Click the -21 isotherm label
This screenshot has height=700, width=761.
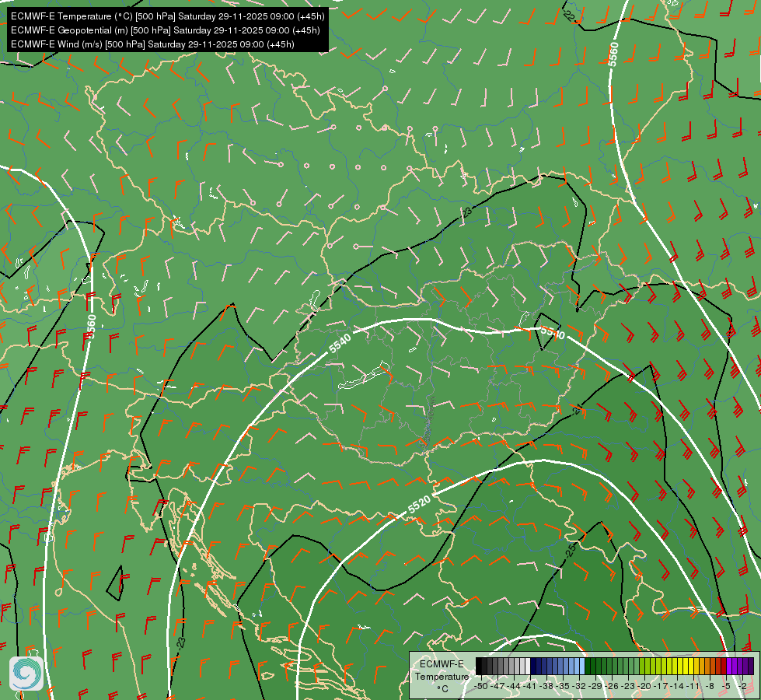577,410
